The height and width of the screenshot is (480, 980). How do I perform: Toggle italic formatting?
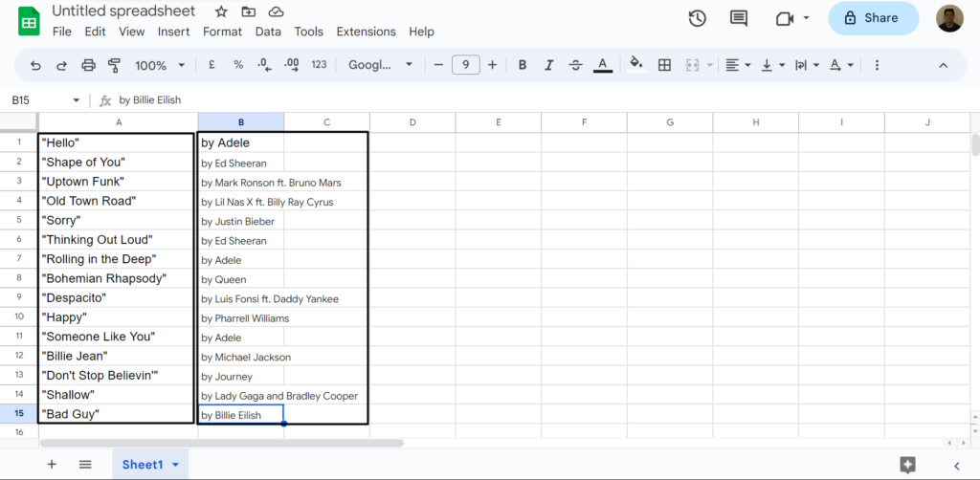[549, 65]
